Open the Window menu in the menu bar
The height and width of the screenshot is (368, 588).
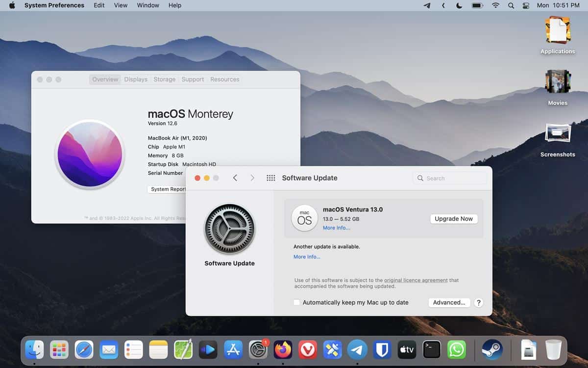[x=147, y=5]
